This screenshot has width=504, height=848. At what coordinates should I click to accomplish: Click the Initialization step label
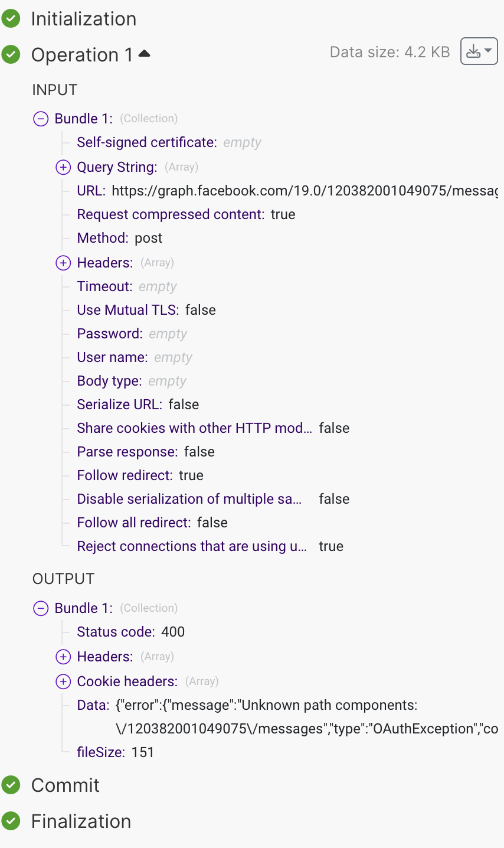(83, 19)
